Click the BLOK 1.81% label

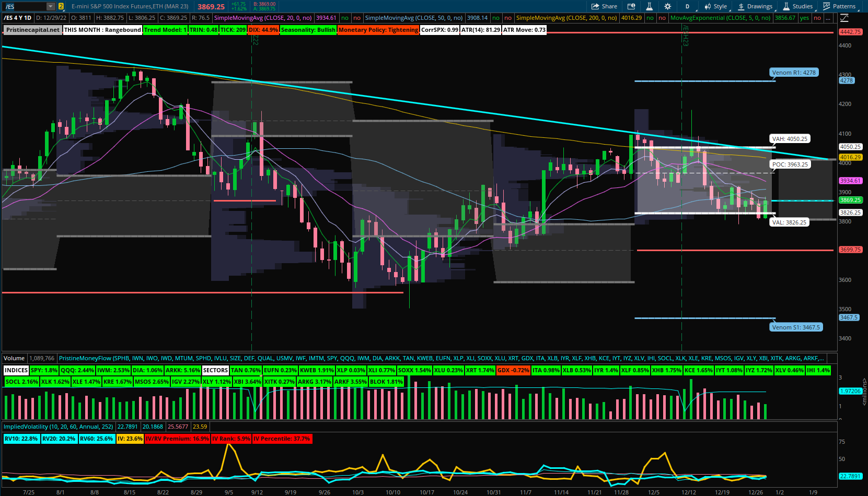coord(386,382)
